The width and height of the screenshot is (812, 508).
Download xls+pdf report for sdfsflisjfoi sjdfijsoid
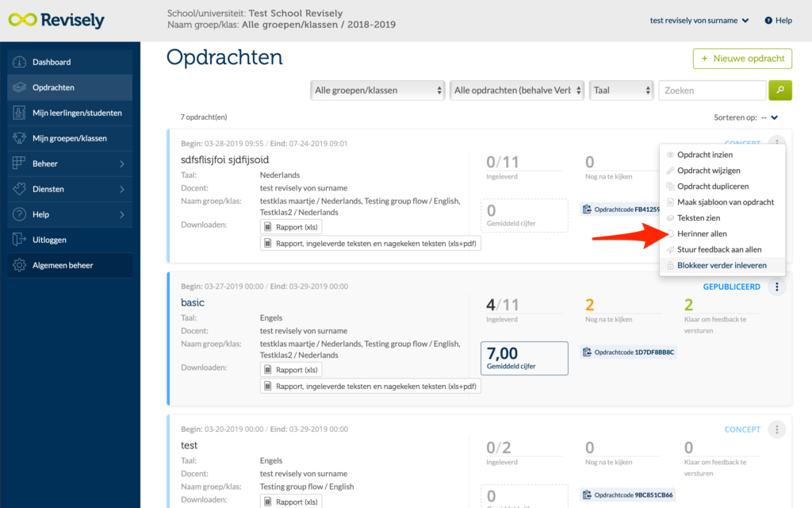click(370, 243)
